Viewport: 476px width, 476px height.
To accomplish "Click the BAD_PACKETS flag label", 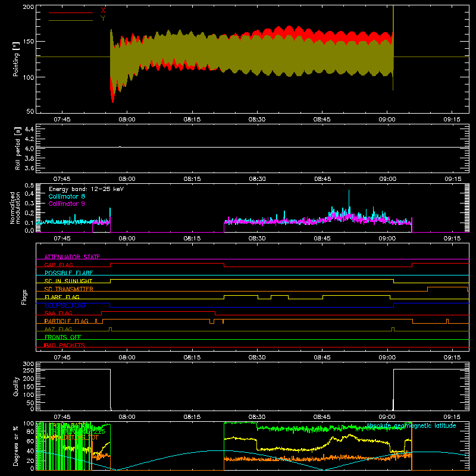I will pyautogui.click(x=64, y=345).
